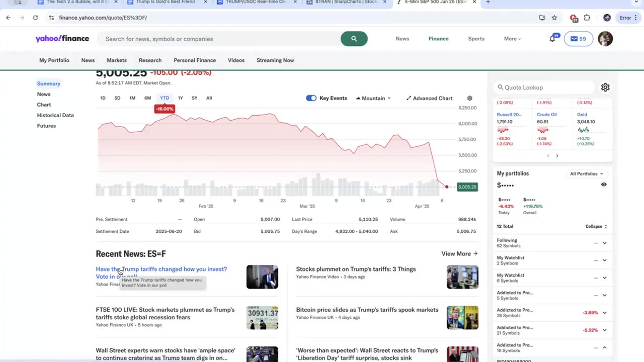Click the Russell 2000 quote
Image resolution: width=644 pixels, height=362 pixels.
click(510, 115)
